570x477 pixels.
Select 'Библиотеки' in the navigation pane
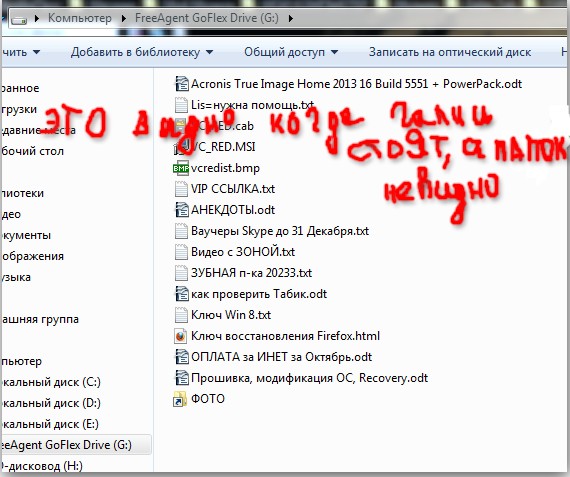[23, 193]
